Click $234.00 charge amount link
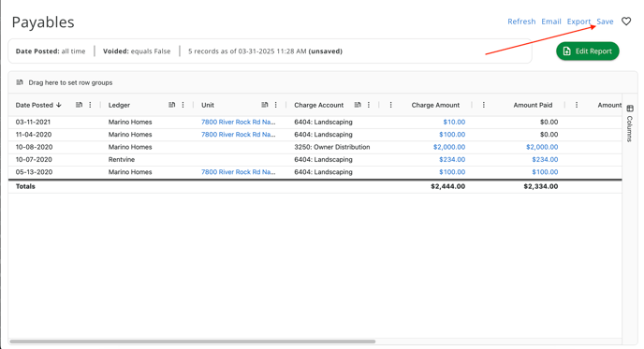Screen dimensions: 644x349 click(452, 159)
